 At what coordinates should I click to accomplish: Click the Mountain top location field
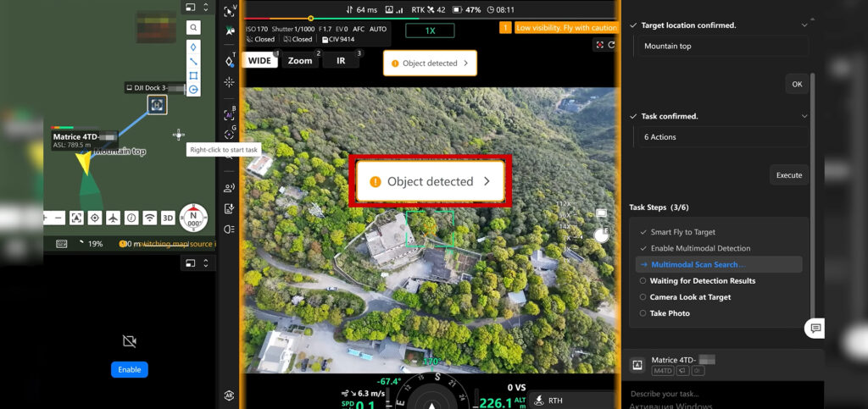coord(723,47)
